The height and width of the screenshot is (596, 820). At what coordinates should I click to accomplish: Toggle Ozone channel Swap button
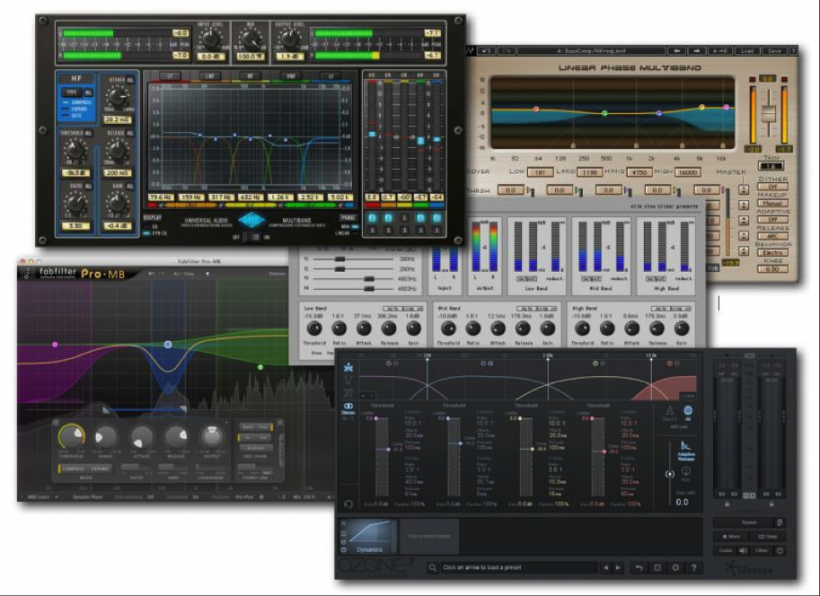[768, 536]
